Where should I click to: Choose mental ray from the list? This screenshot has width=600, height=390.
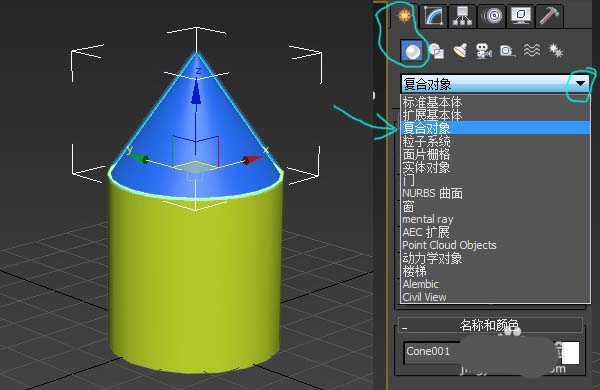point(495,219)
